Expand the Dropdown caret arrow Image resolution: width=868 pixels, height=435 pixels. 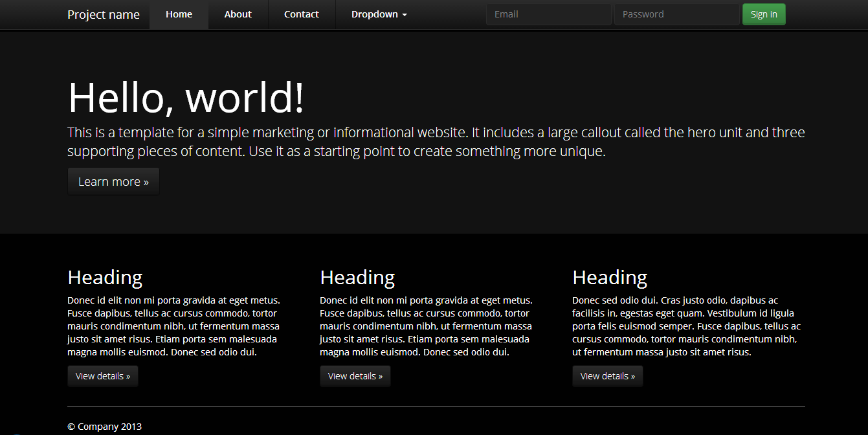(405, 14)
